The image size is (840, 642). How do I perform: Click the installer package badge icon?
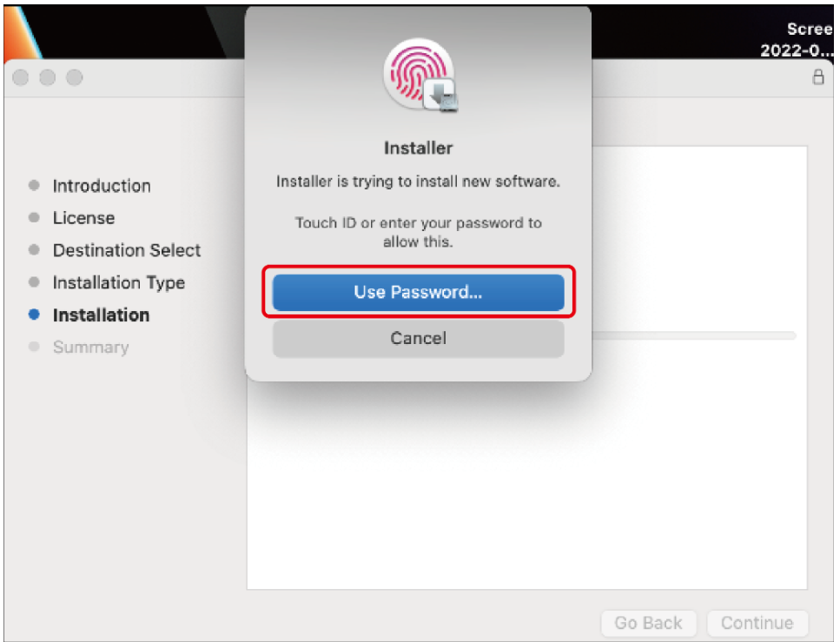tap(441, 96)
